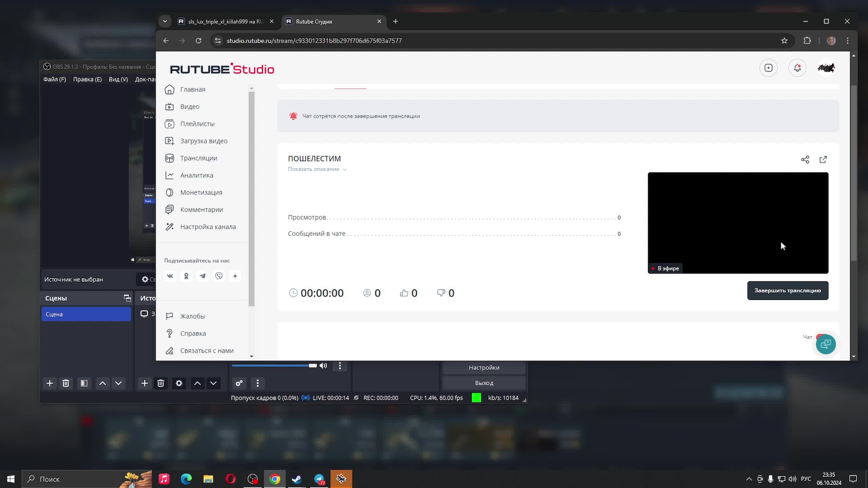Open the Telegram social link icon
The width and height of the screenshot is (868, 488).
202,276
